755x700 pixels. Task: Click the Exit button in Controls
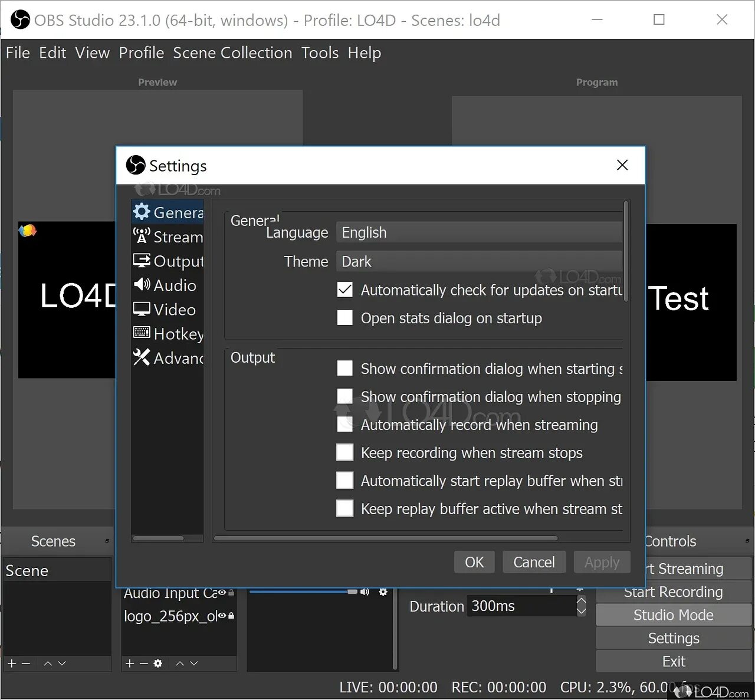pos(674,661)
